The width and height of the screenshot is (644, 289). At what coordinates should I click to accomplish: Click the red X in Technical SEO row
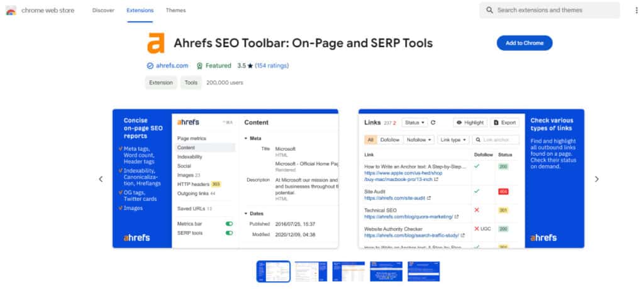(477, 210)
